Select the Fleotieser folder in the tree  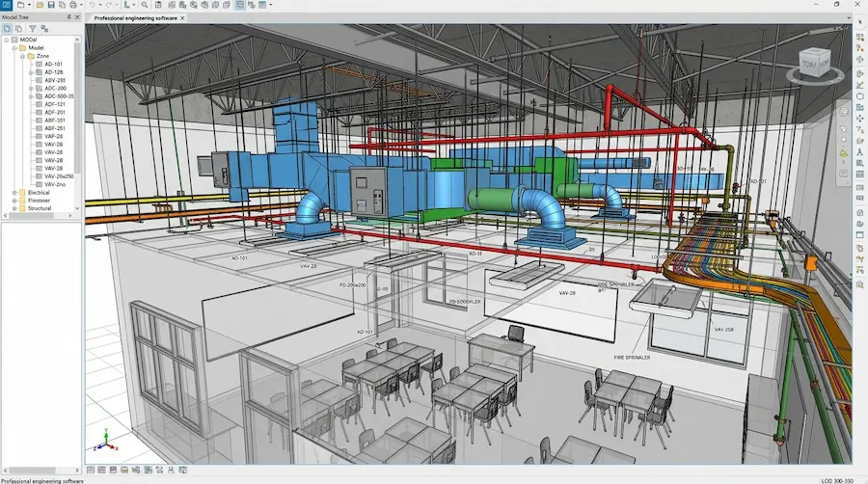[x=39, y=201]
